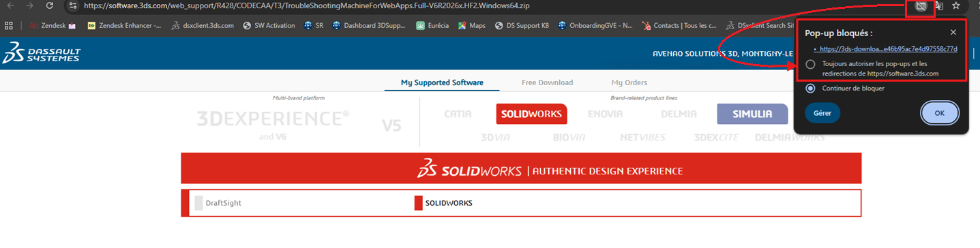Bookmark this page with the star icon
The height and width of the screenshot is (248, 980).
[x=956, y=6]
